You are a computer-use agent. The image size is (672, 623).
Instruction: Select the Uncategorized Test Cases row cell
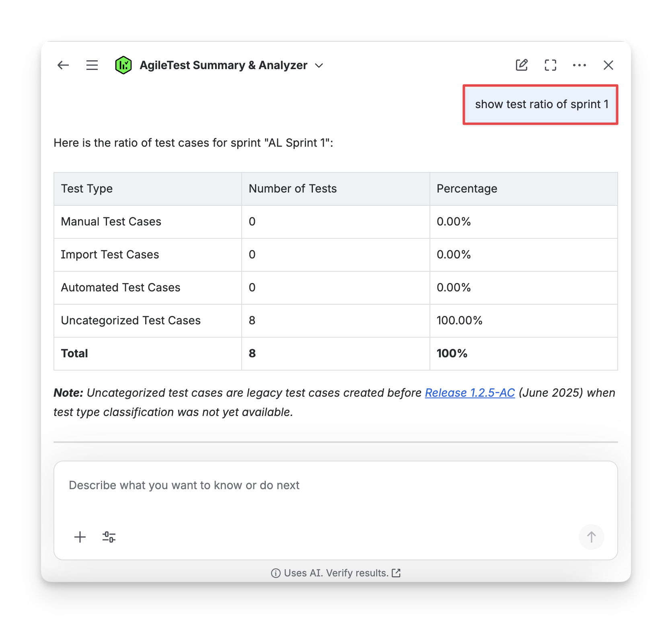coord(131,320)
